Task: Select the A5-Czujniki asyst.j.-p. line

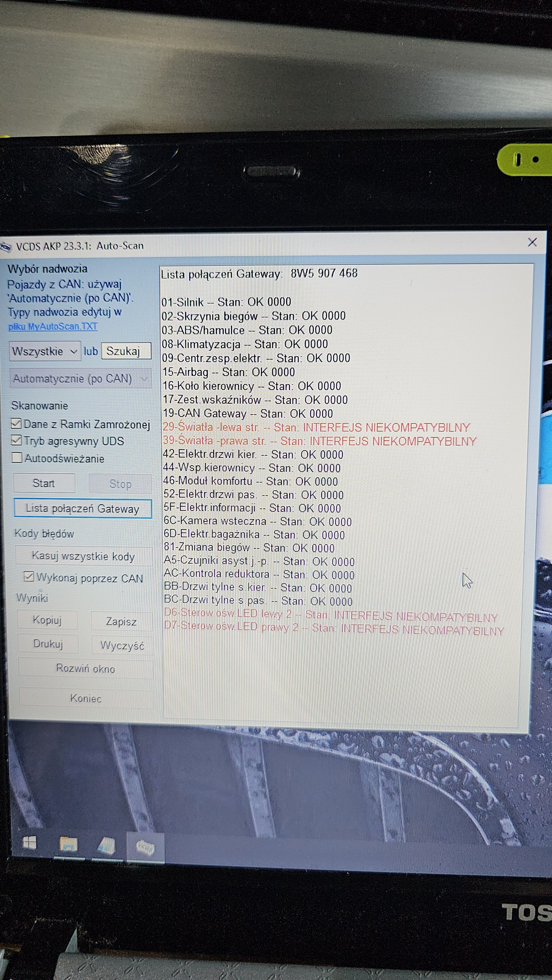Action: pyautogui.click(x=259, y=561)
